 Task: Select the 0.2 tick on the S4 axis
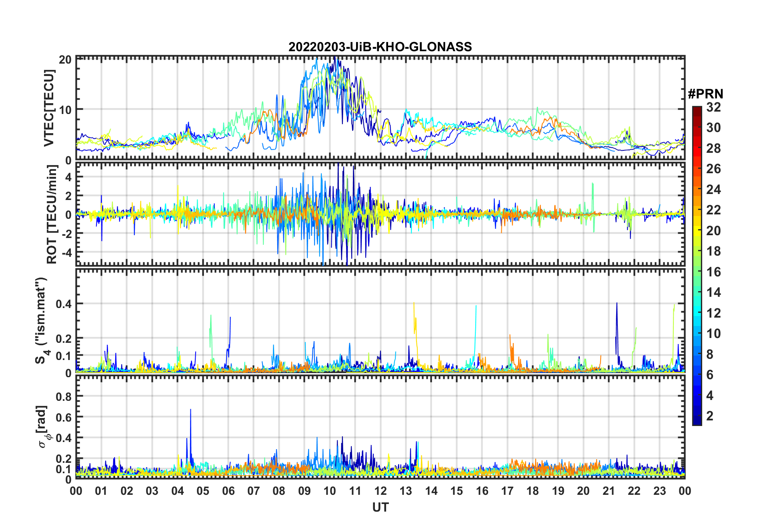(x=63, y=338)
